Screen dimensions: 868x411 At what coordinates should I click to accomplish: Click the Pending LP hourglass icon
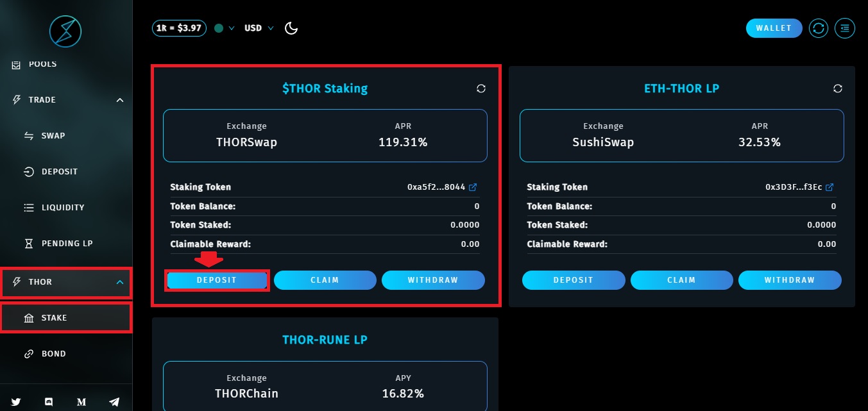[29, 244]
